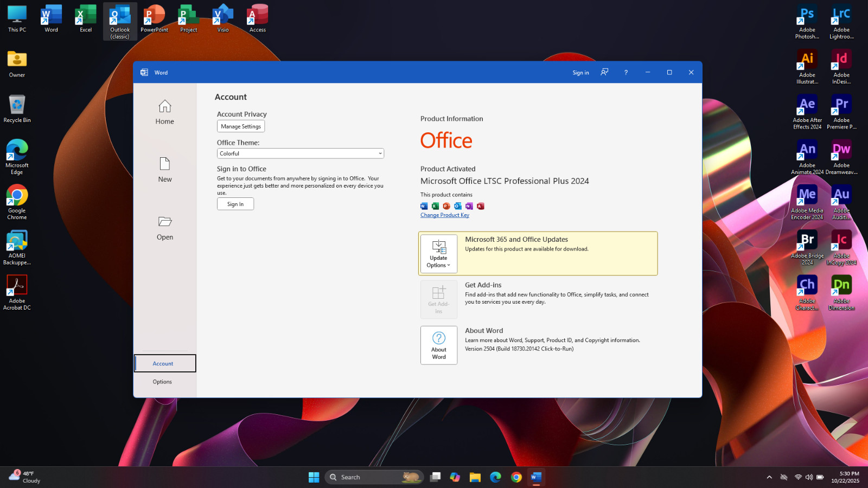Open File Explorer from the taskbar
This screenshot has height=488, width=868.
[x=475, y=477]
